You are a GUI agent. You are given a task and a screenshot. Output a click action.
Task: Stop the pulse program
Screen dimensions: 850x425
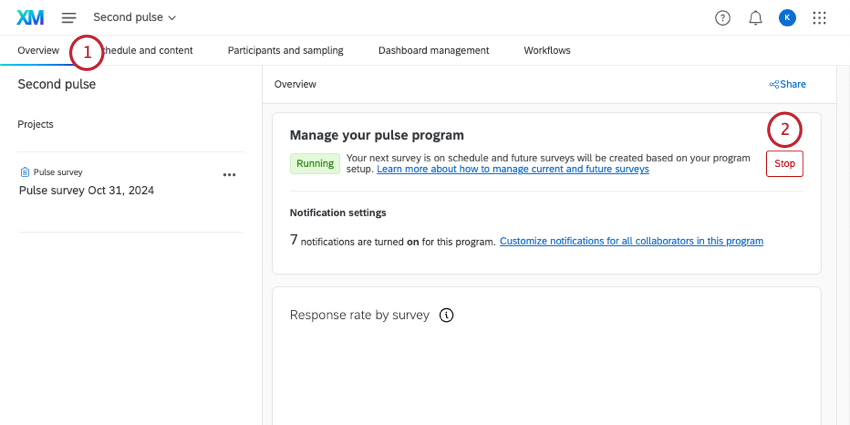point(784,163)
